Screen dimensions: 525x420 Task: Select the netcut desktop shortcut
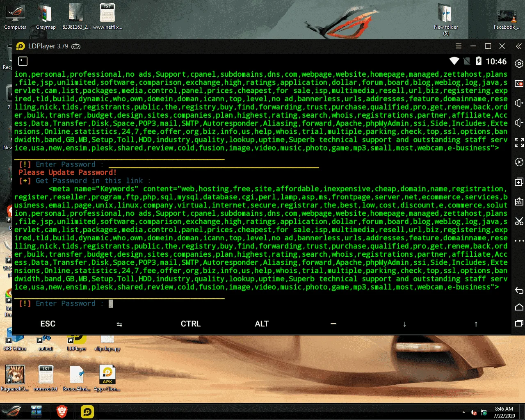coord(46,344)
